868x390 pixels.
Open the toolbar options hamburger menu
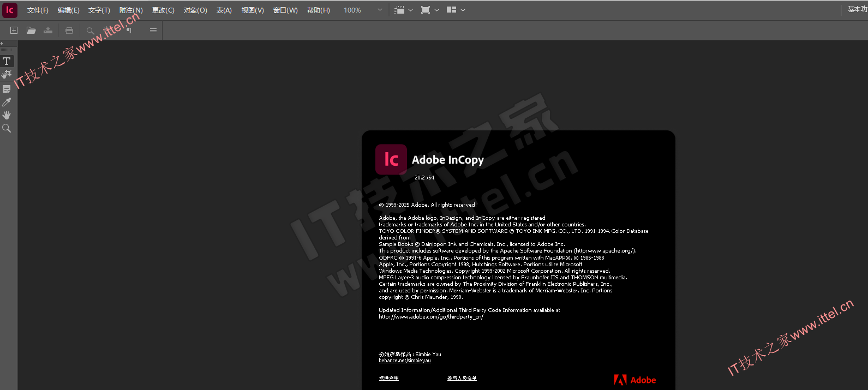153,31
